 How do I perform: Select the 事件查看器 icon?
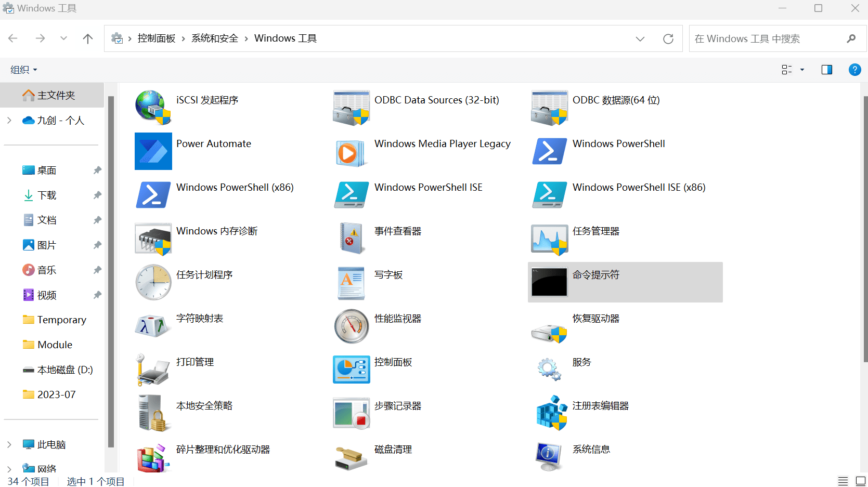coord(351,239)
